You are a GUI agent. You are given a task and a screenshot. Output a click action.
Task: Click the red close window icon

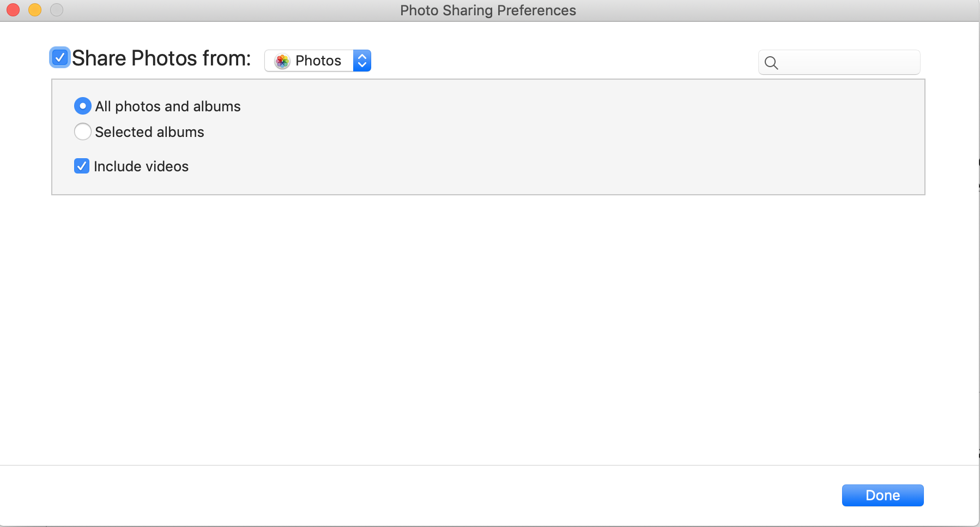[x=13, y=9]
